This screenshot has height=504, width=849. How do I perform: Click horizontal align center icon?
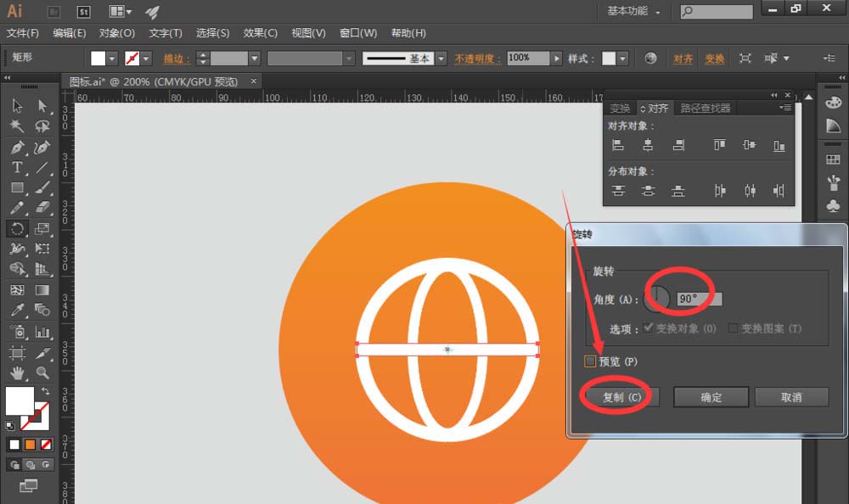pos(648,145)
